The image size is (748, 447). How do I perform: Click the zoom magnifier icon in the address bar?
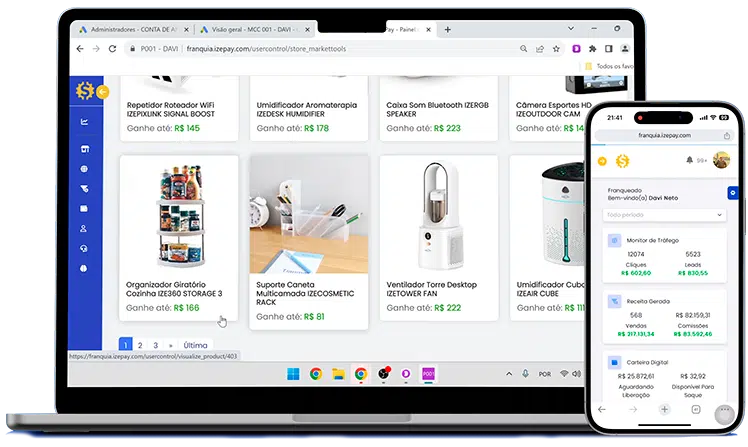pyautogui.click(x=523, y=49)
